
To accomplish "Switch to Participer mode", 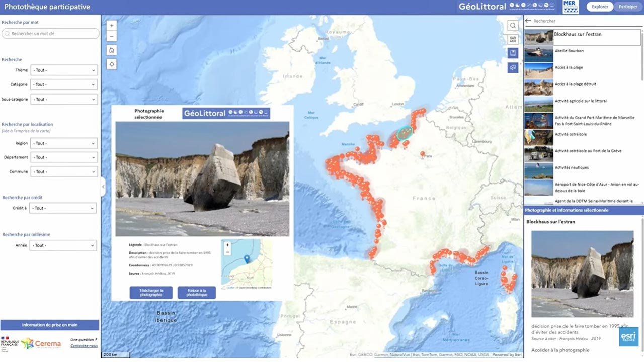I will coord(627,7).
